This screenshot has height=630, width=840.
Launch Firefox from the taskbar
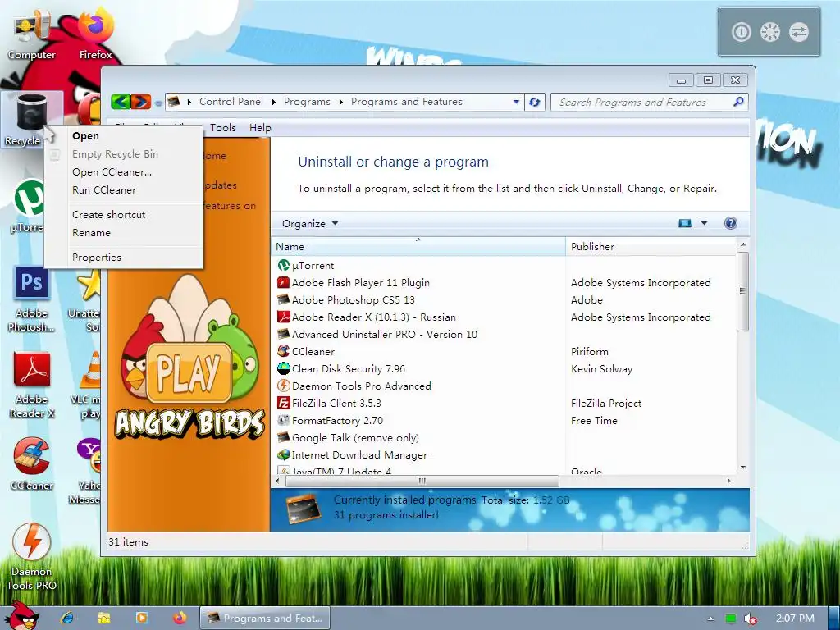[x=180, y=618]
